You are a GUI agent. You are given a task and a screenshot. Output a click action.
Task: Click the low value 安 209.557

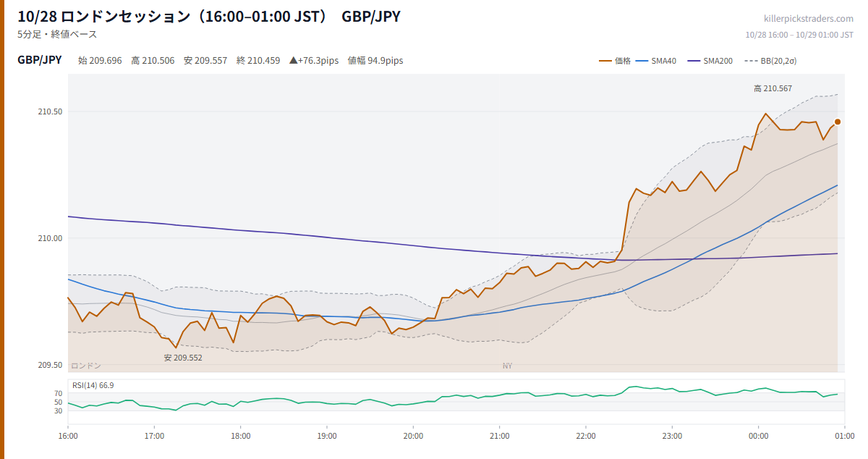tap(205, 61)
